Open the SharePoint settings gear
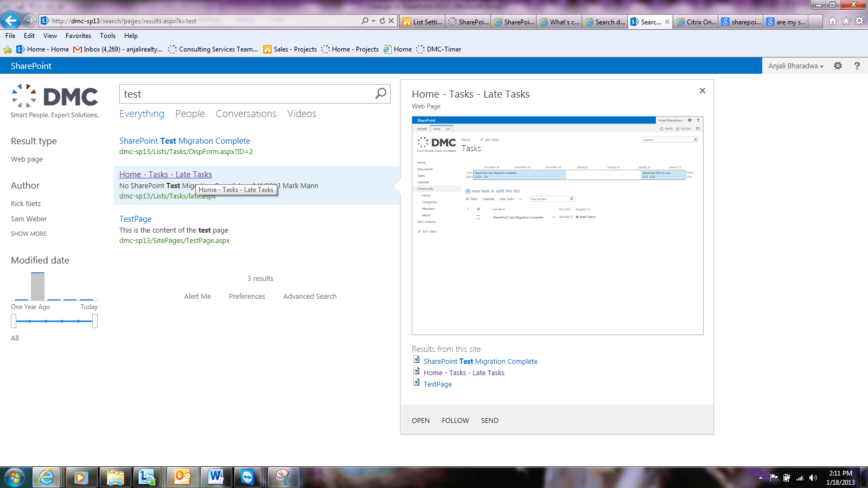Viewport: 868px width, 488px height. (838, 66)
